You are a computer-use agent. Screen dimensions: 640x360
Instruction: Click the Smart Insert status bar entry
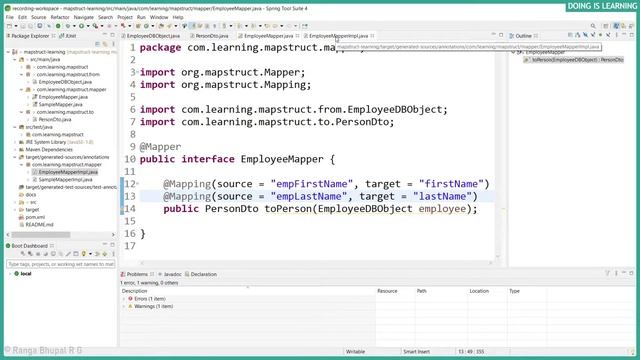[416, 351]
